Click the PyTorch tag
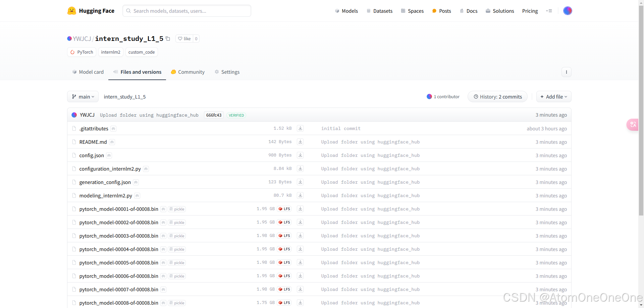The image size is (644, 308). [82, 52]
